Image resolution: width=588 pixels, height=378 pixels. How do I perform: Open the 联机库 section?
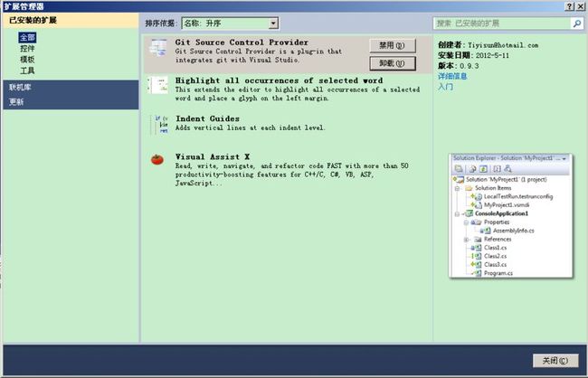point(71,88)
